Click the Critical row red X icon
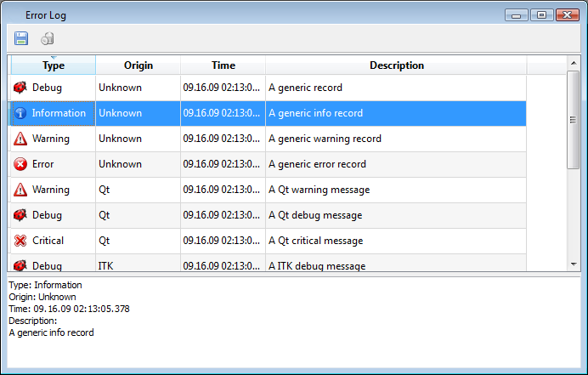Screen dimensions: 588x375 coord(20,241)
